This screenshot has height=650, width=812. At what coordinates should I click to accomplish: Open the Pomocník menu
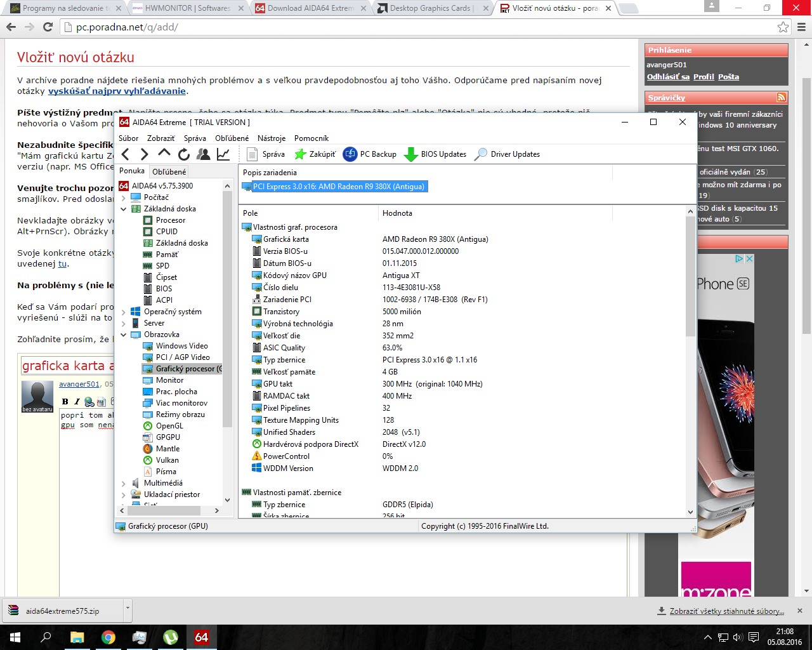(x=311, y=138)
